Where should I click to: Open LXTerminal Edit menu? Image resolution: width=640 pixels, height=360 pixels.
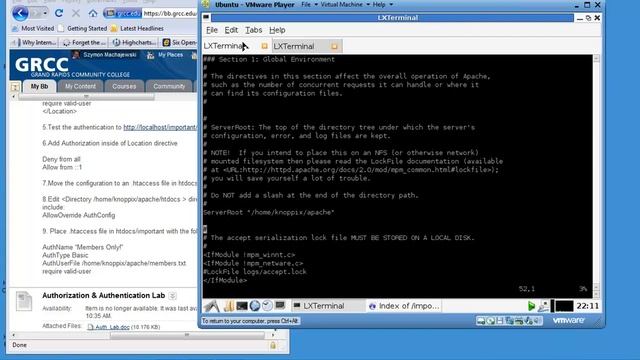(231, 30)
